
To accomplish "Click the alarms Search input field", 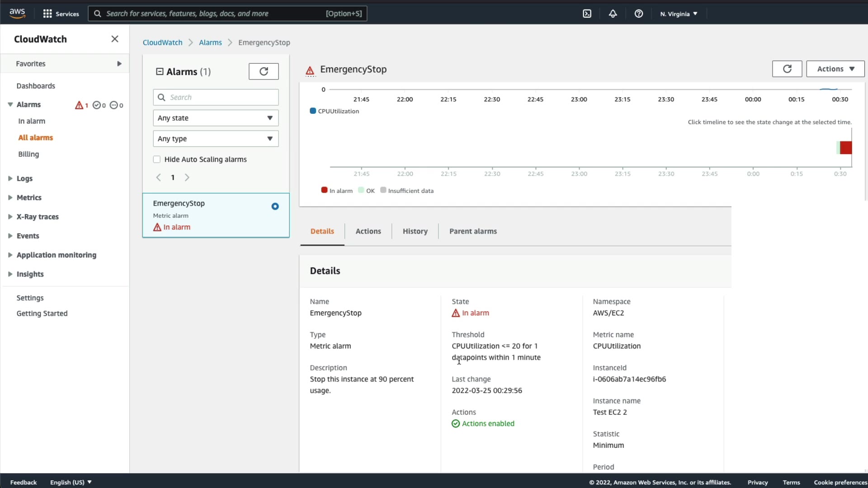I will (222, 97).
